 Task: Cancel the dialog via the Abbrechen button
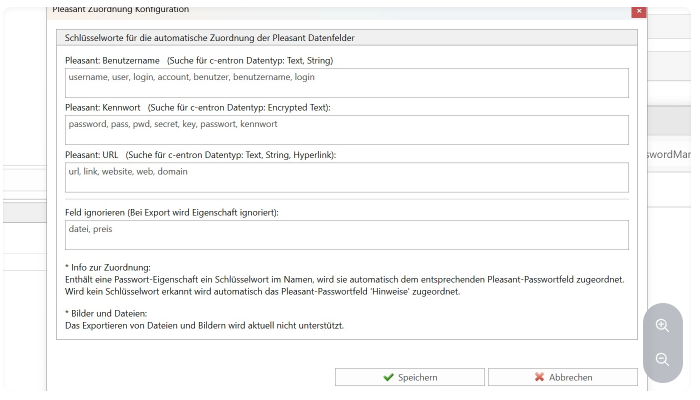(x=562, y=377)
